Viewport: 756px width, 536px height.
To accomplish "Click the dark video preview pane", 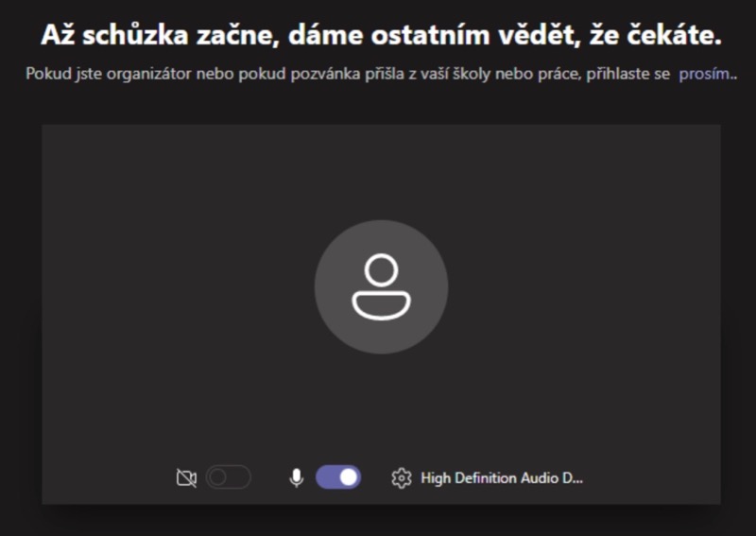I will [382, 315].
